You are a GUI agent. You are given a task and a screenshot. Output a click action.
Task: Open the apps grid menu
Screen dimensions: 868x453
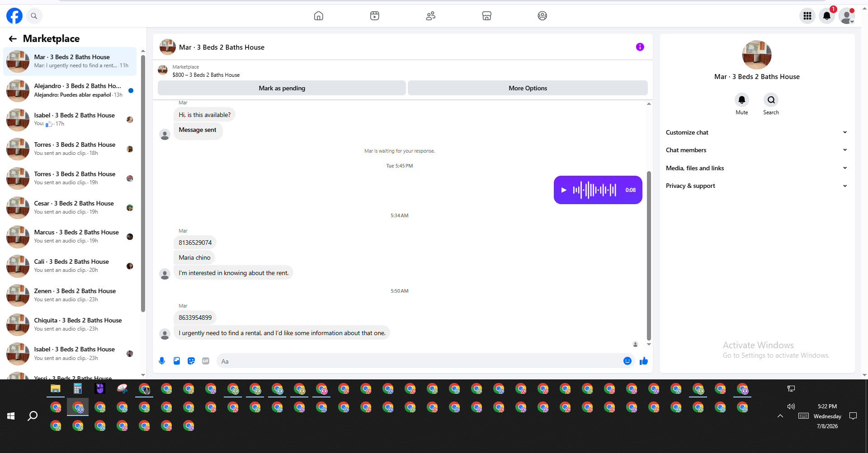coord(807,16)
